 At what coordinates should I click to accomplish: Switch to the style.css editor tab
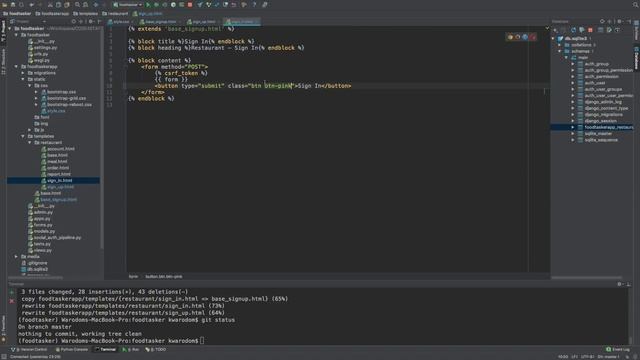(x=120, y=22)
